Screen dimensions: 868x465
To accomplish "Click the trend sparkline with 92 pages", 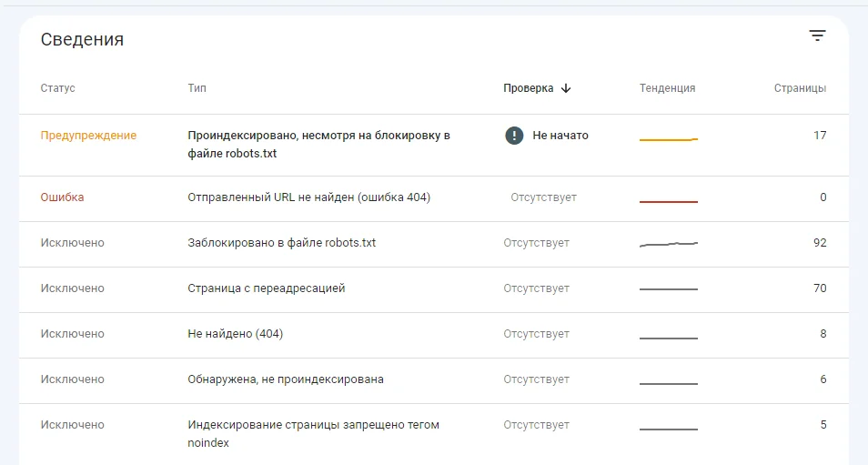I will coord(669,244).
